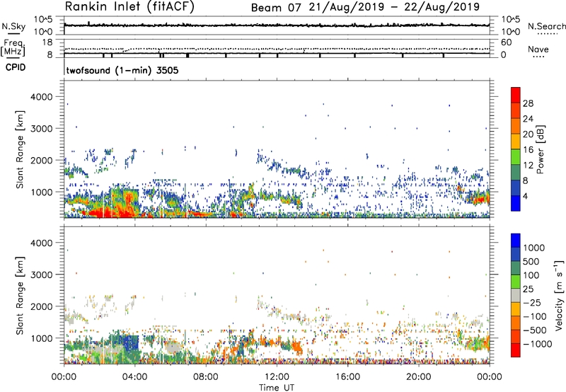The image size is (566, 392).
Task: Click the 'Rankin Inlet (fitACF)' plot title
Action: (x=129, y=6)
